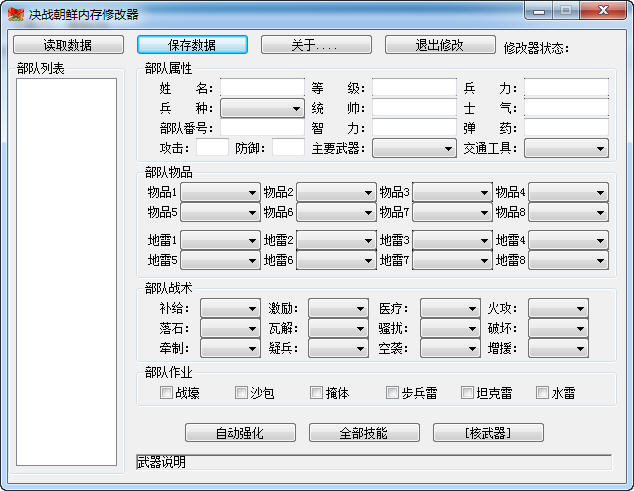Expand the 地雷4 dropdown

point(568,240)
